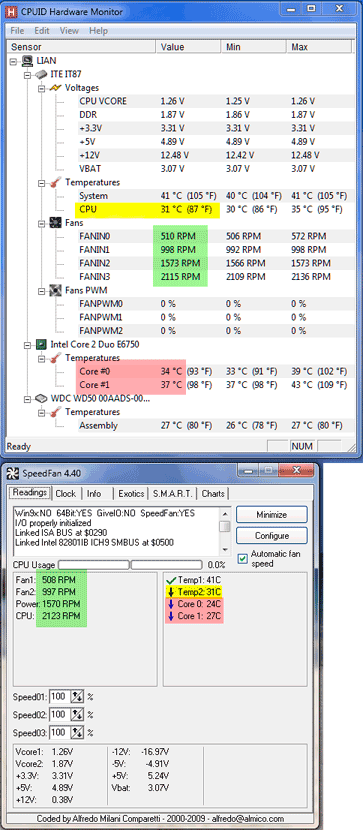Click the thermometer icon under Intel Core 2 Duo
Image resolution: width=363 pixels, height=830 pixels.
click(56, 358)
